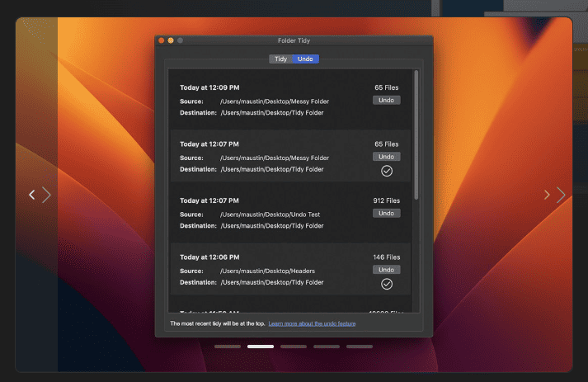Click the 912 Files count

(x=387, y=200)
